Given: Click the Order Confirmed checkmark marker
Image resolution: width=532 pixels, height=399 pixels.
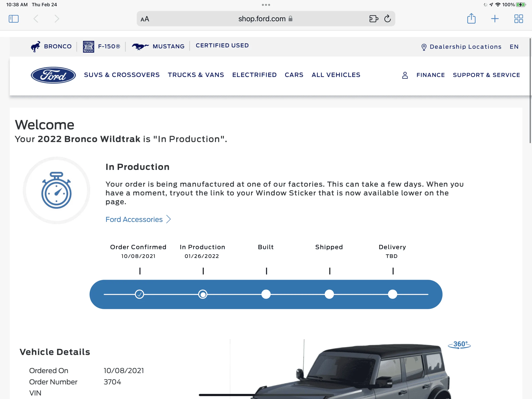Looking at the screenshot, I should 139,294.
